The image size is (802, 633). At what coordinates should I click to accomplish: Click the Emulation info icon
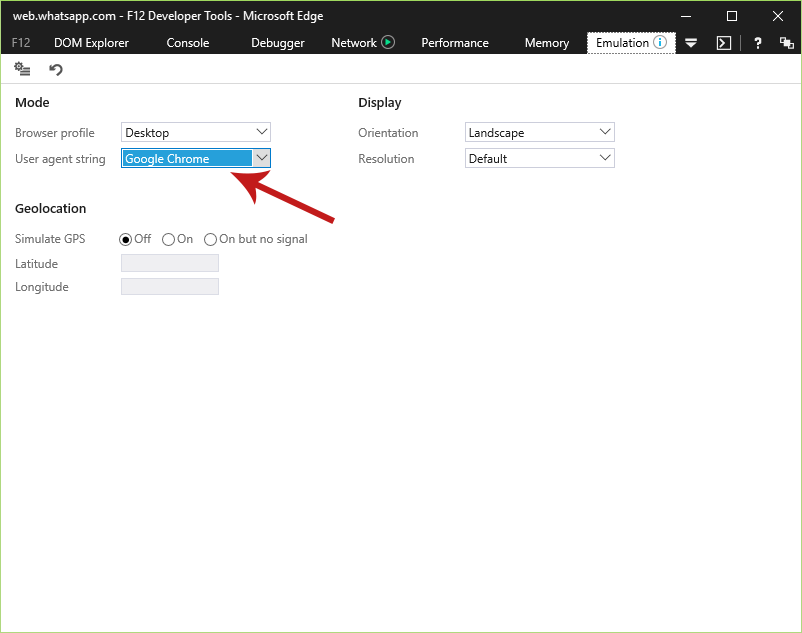660,42
